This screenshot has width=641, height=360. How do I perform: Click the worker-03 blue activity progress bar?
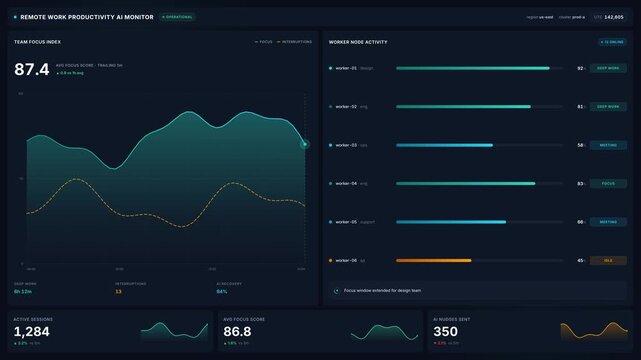click(479, 145)
